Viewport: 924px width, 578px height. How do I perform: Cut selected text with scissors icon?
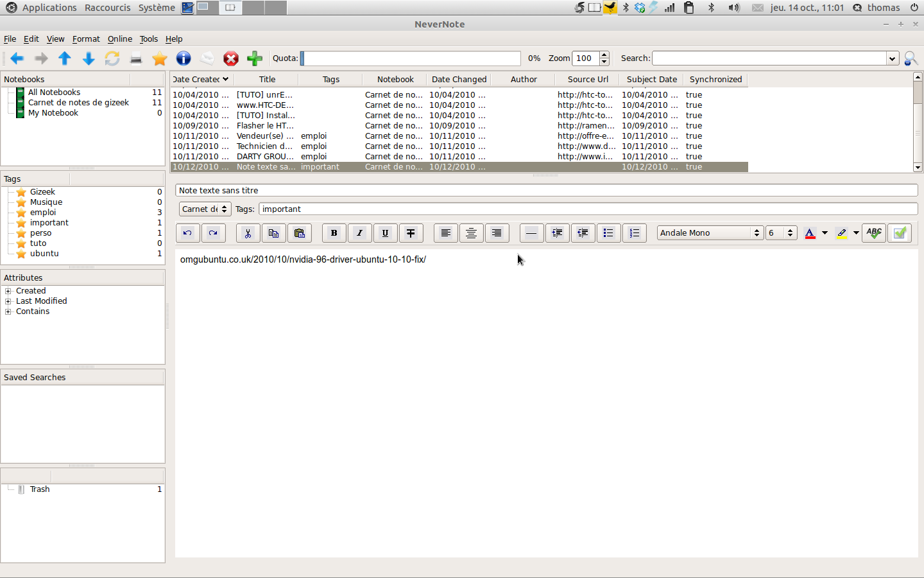pyautogui.click(x=248, y=233)
